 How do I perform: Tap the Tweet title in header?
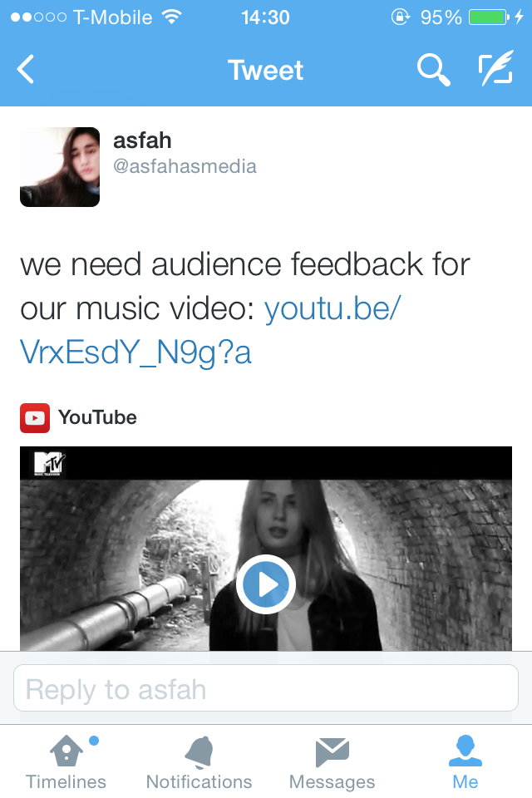coord(266,70)
